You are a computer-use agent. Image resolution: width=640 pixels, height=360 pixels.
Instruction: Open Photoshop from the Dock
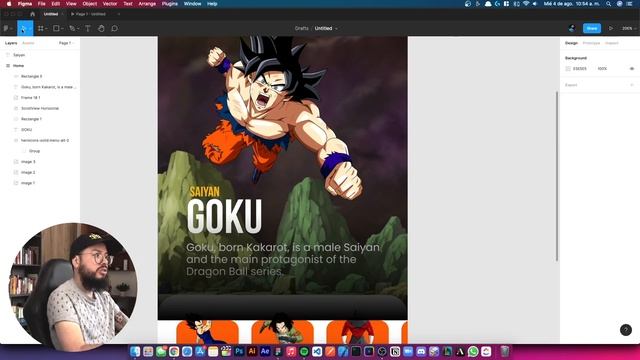coord(239,351)
